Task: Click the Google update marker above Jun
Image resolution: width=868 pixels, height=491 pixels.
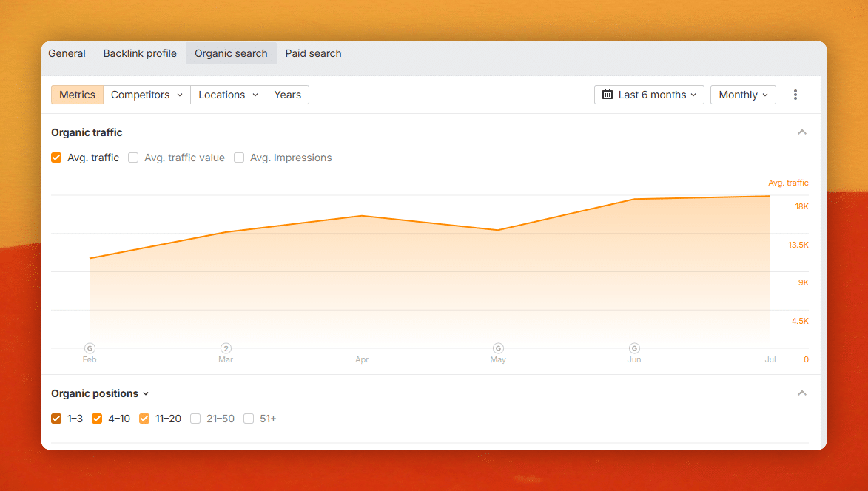Action: [x=634, y=348]
